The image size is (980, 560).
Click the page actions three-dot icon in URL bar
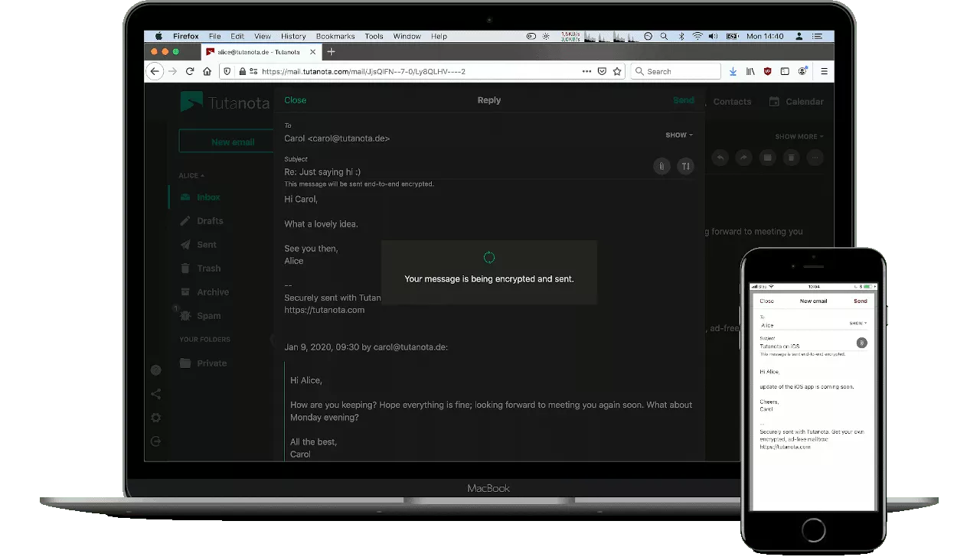click(586, 71)
